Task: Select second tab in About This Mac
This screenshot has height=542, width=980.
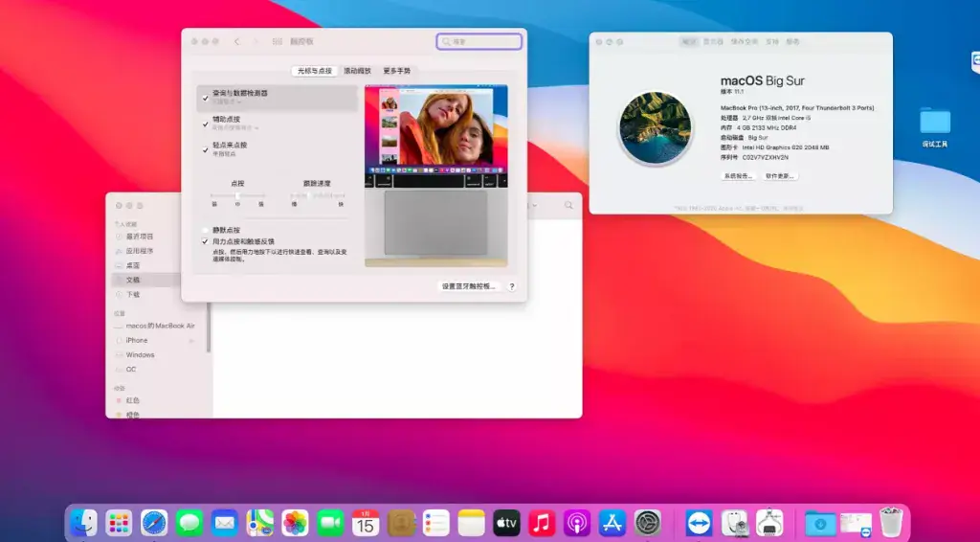Action: (713, 42)
